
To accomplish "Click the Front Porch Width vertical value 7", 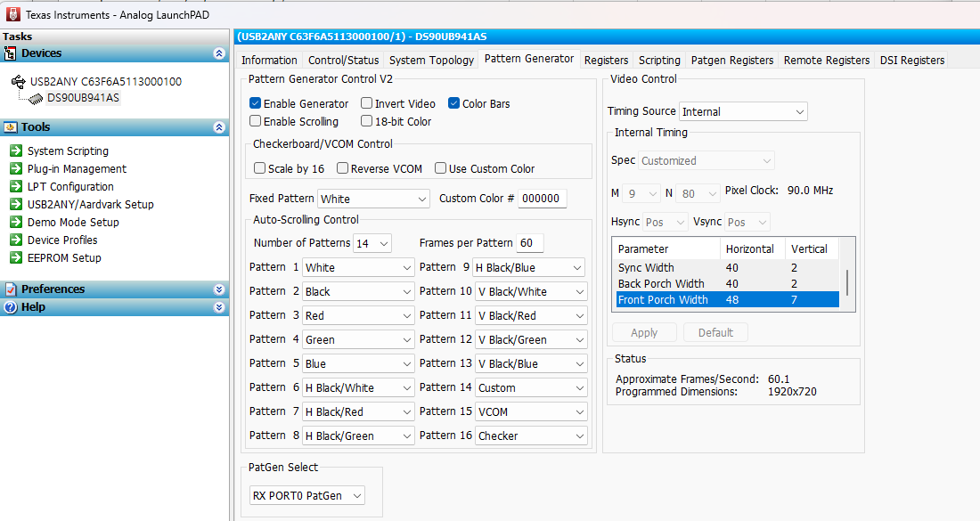I will pos(794,300).
